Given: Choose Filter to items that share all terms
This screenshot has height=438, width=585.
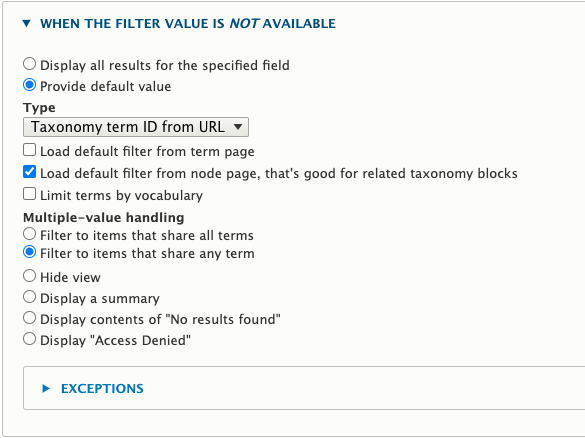Looking at the screenshot, I should click(29, 234).
